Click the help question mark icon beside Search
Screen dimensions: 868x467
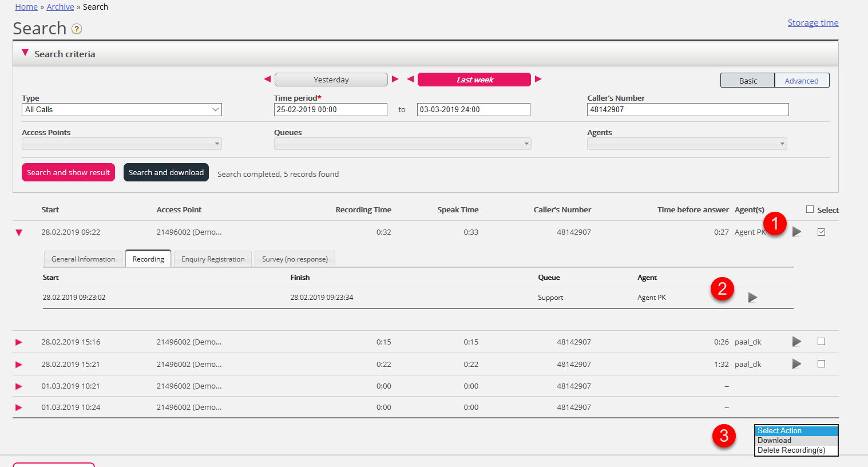(77, 29)
